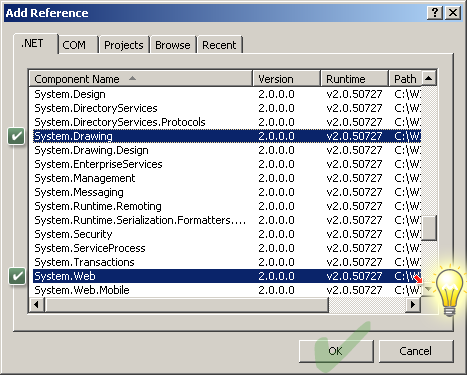The width and height of the screenshot is (467, 375).
Task: Select the System.Drawing component
Action: pyautogui.click(x=227, y=136)
